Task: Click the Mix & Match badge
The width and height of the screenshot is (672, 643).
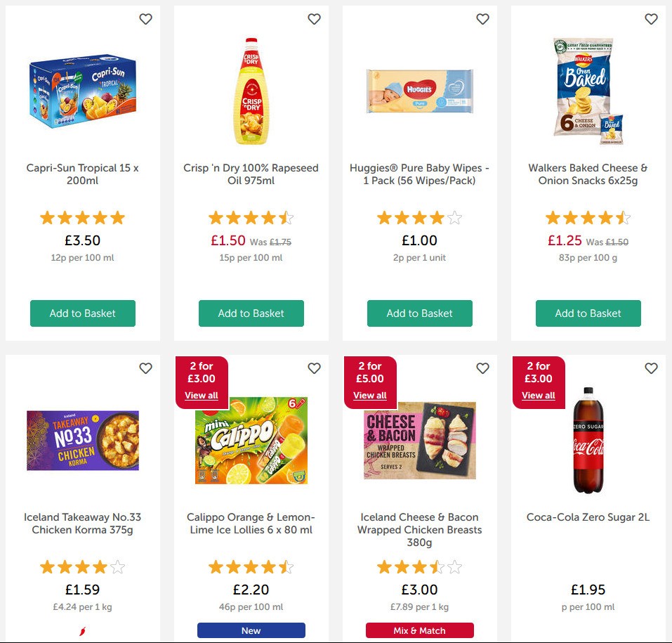Action: pos(419,630)
